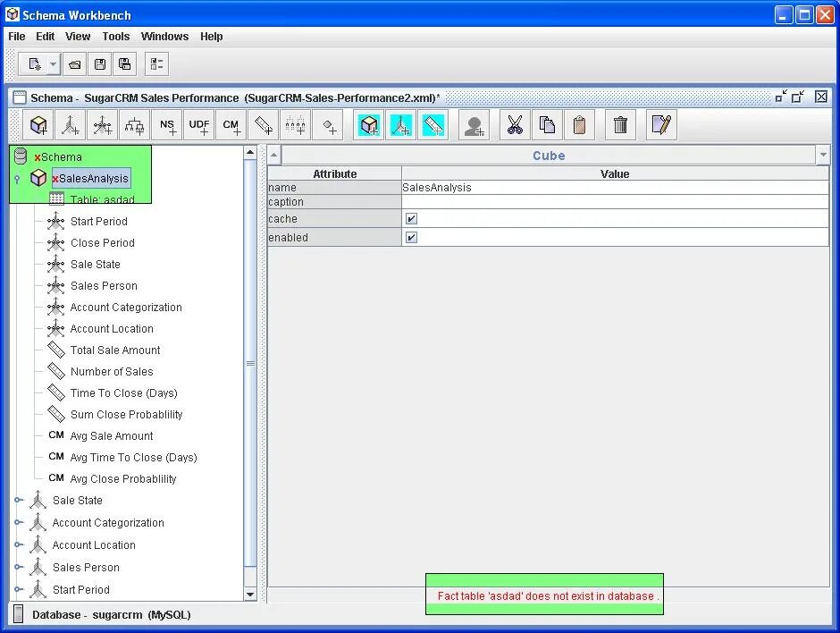Open the Cube header dropdown arrow
The width and height of the screenshot is (840, 633).
click(x=823, y=156)
